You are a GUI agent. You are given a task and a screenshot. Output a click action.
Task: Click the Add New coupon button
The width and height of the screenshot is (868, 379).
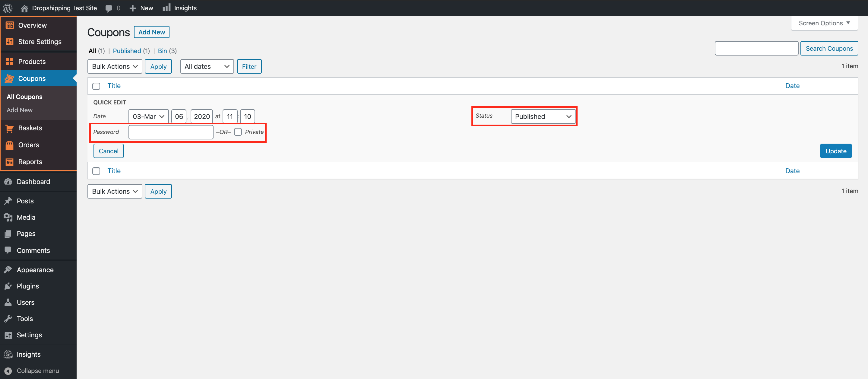tap(151, 32)
